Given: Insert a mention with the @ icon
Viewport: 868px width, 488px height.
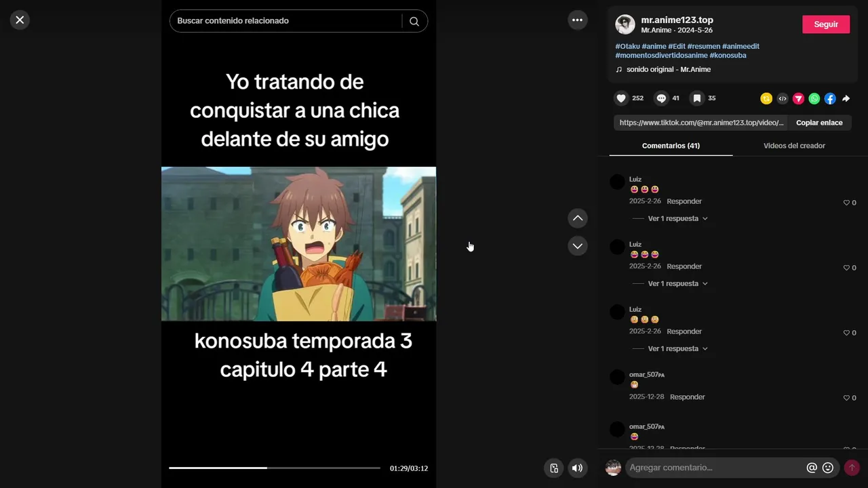Looking at the screenshot, I should tap(812, 468).
